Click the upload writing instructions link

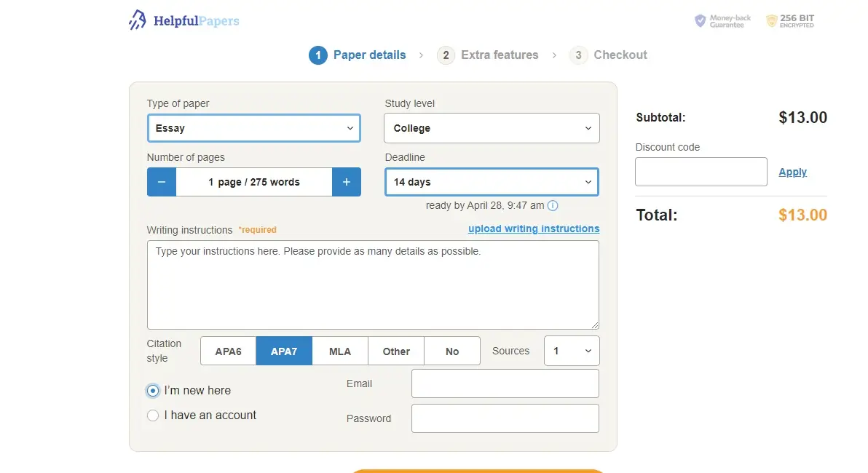coord(534,228)
